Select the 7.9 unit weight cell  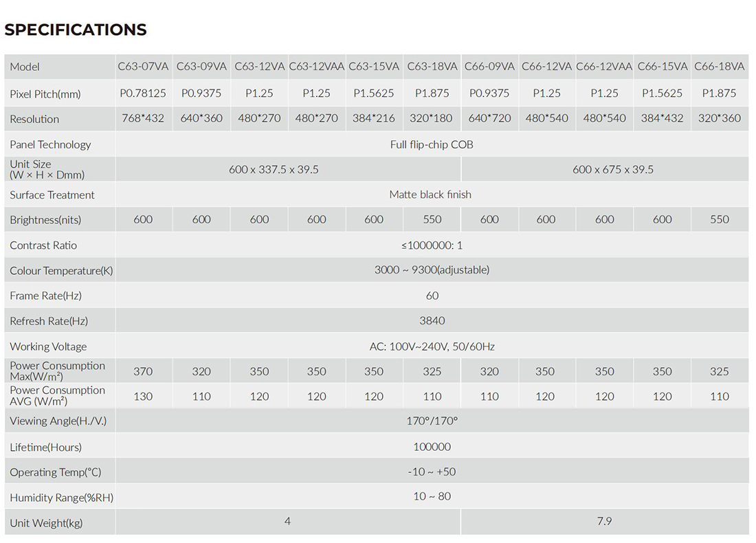pos(604,521)
